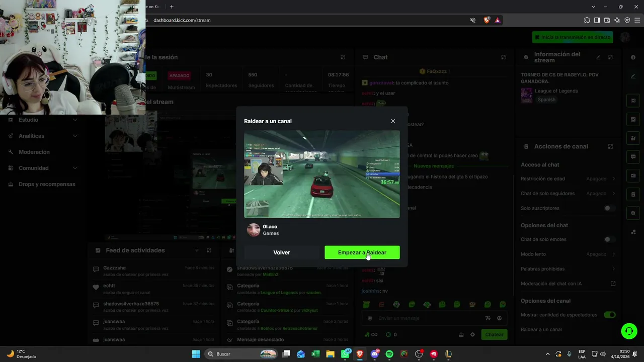
Task: Open the 0Laco stream preview thumbnail
Action: pyautogui.click(x=322, y=174)
